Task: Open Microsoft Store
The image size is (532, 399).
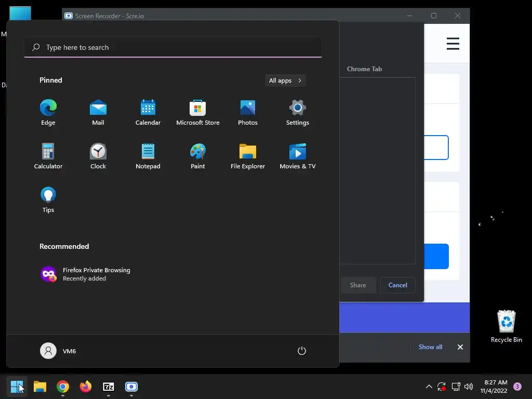Action: [x=198, y=113]
